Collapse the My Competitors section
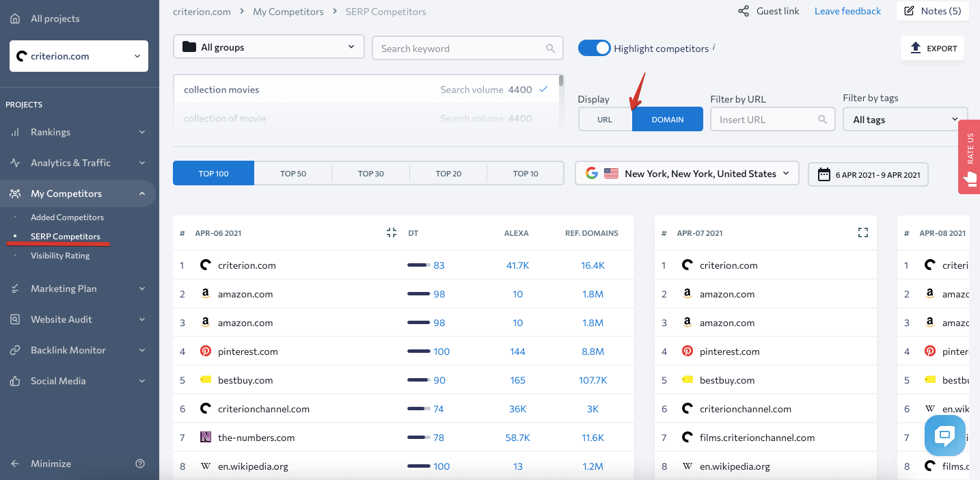980x480 pixels. [79, 194]
